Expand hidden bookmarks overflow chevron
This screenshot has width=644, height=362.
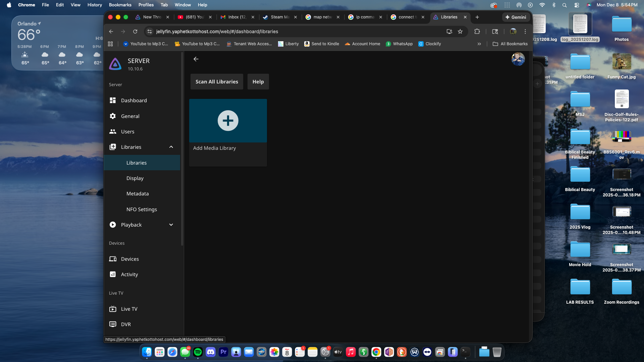pos(479,44)
